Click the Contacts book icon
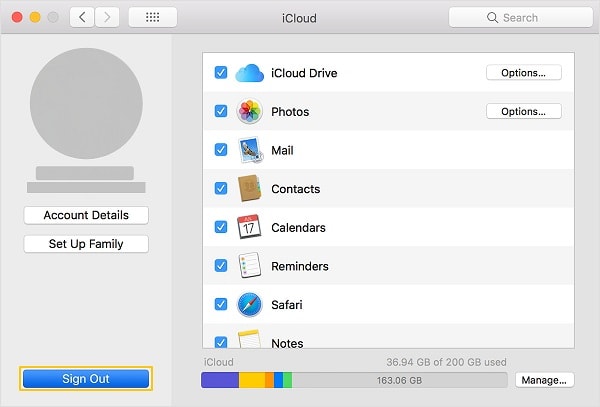Viewport: 600px width, 407px height. tap(249, 189)
